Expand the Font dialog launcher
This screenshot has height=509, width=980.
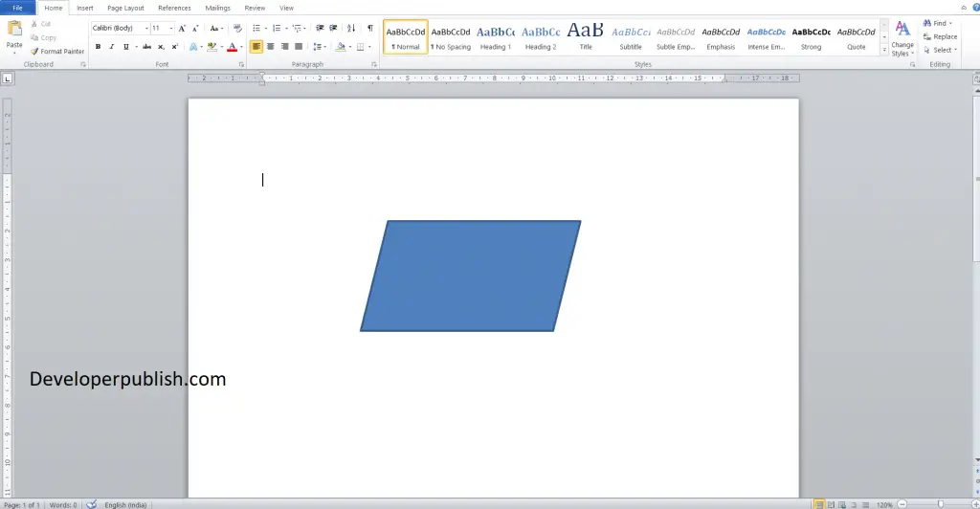241,64
